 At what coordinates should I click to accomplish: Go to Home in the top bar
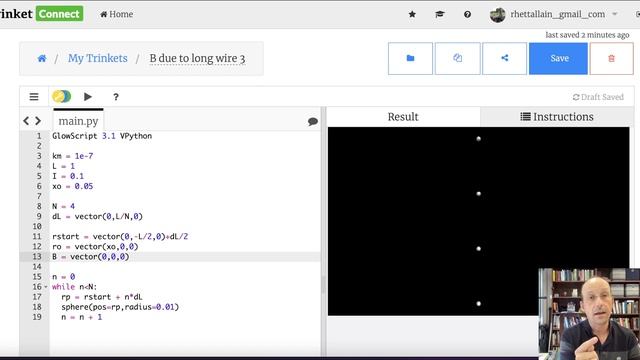(x=116, y=14)
